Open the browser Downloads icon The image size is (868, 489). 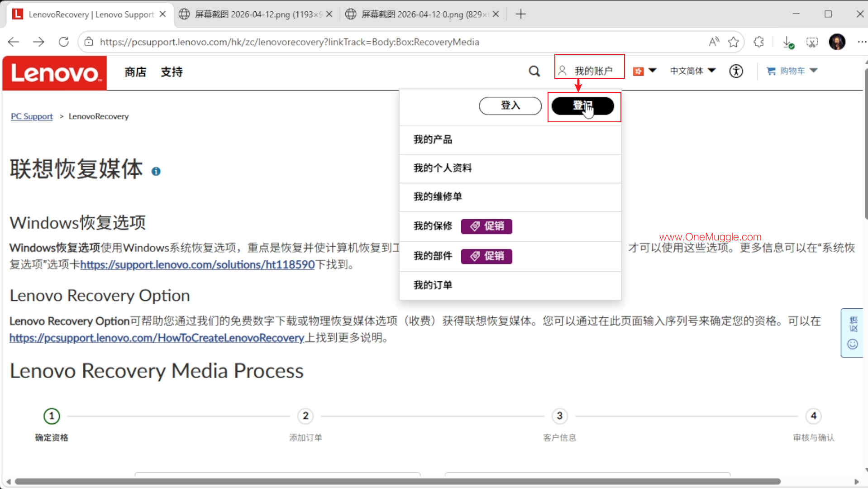point(788,42)
